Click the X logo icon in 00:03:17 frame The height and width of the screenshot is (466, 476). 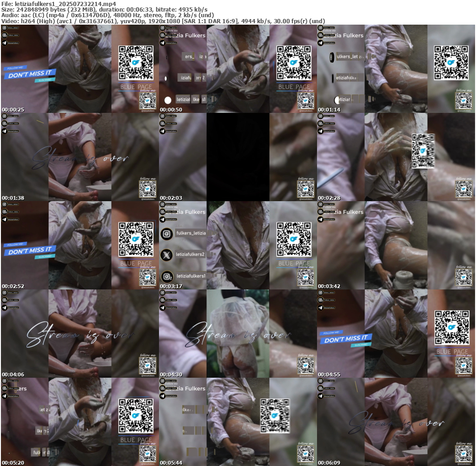coord(166,255)
